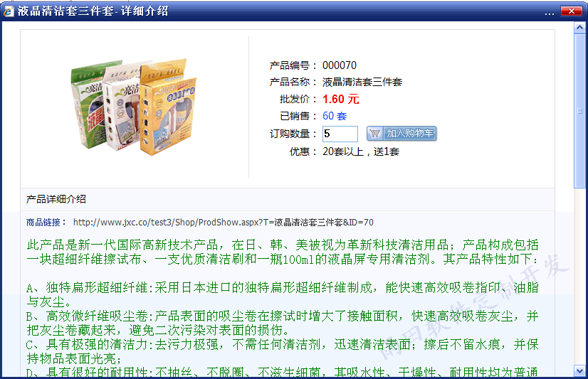Open the 60 套 sold count link
This screenshot has height=379, width=588.
pyautogui.click(x=335, y=116)
